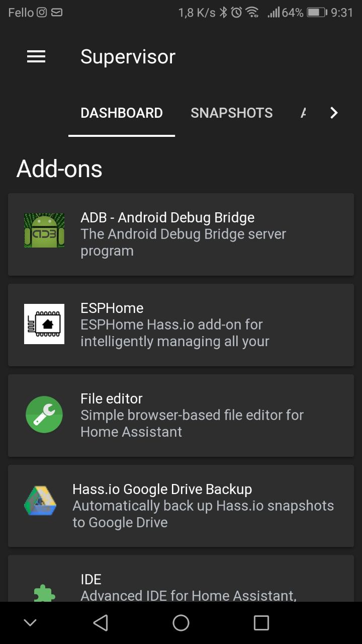Open the ESPHome add-on card title
The width and height of the screenshot is (362, 644).
[x=112, y=308]
